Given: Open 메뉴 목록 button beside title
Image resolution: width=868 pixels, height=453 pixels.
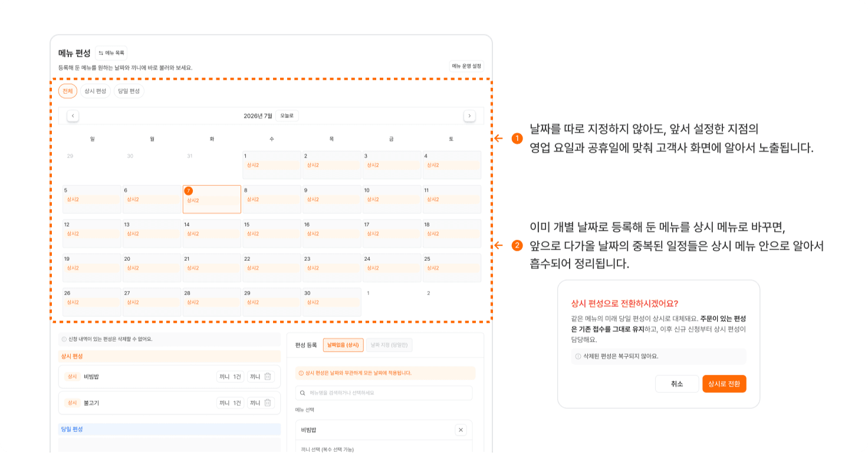Looking at the screenshot, I should 111,52.
